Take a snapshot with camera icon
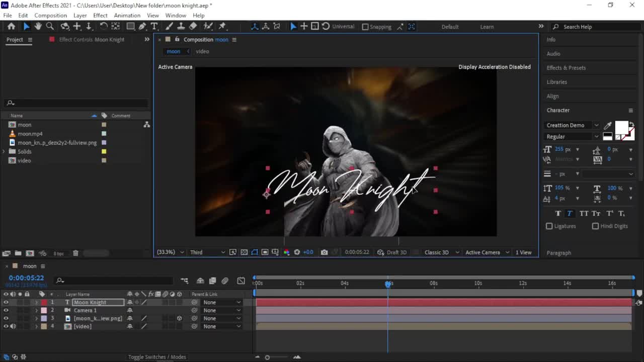 [x=324, y=252]
